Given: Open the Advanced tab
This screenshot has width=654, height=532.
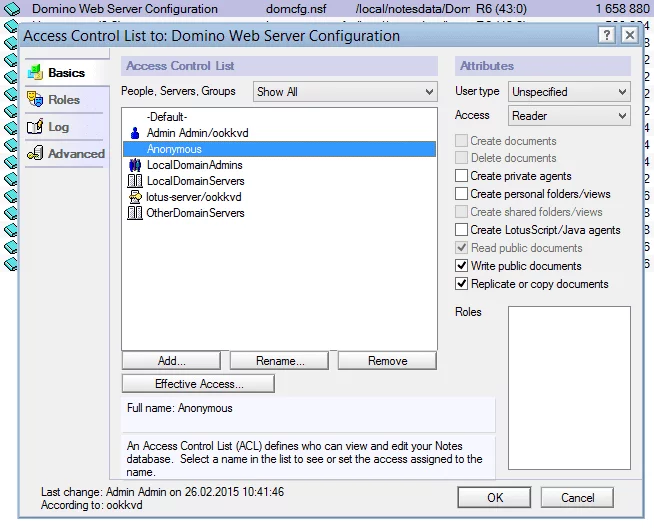Looking at the screenshot, I should click(x=76, y=154).
